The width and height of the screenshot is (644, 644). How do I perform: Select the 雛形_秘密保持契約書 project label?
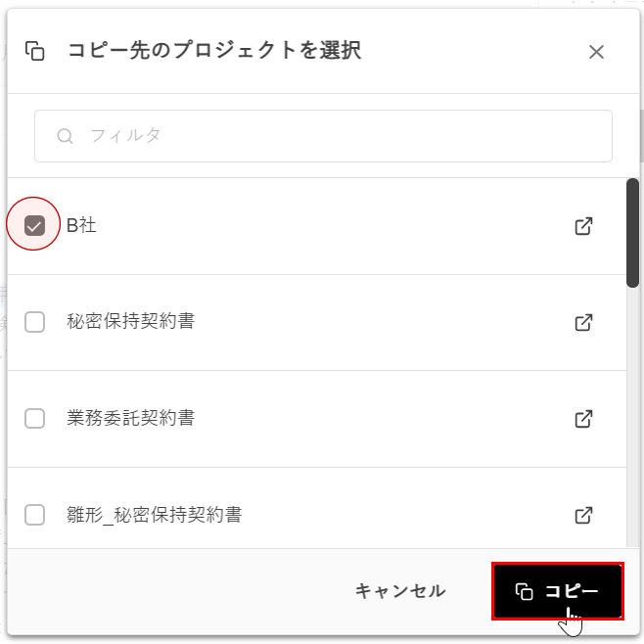tap(154, 514)
